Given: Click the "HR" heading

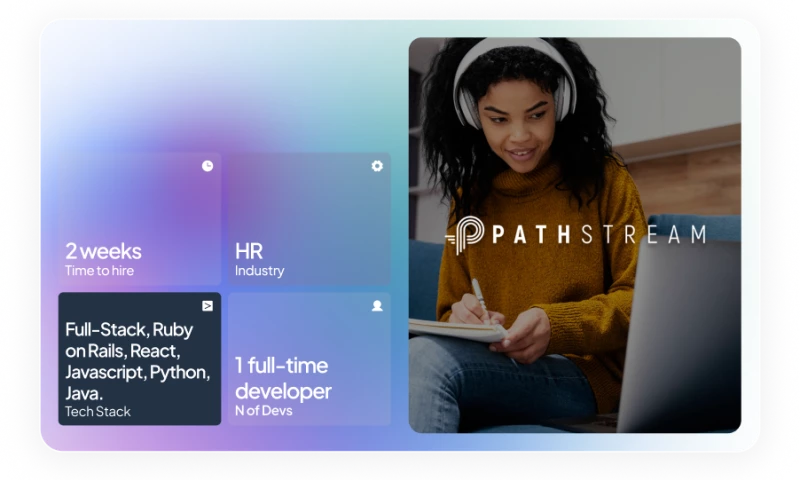Looking at the screenshot, I should (x=249, y=251).
